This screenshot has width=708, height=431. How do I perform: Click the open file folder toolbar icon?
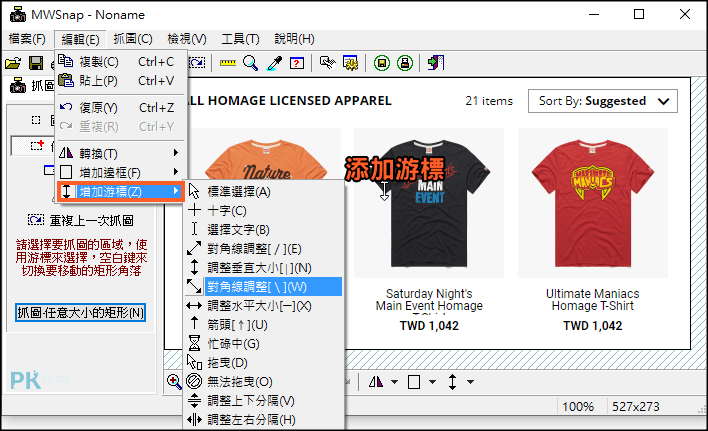(x=13, y=63)
